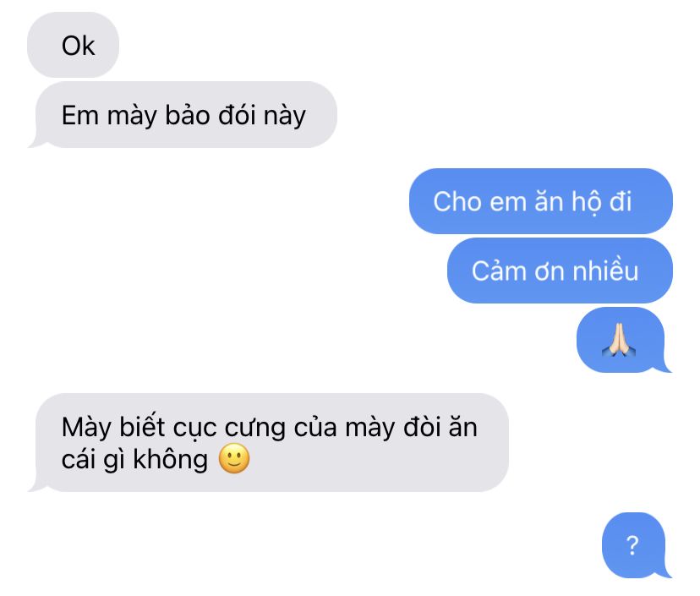Tap the word 'cái' on the second line
Image resolution: width=700 pixels, height=596 pixels.
79,459
